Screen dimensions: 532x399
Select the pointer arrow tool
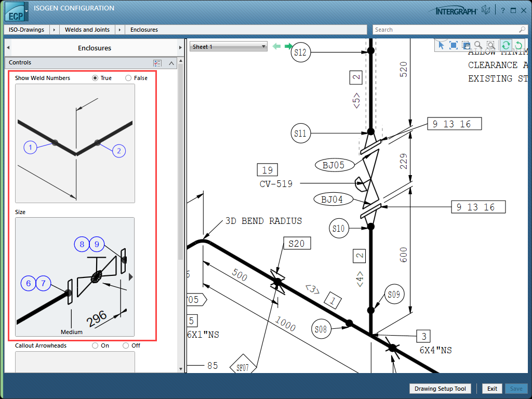pos(441,46)
